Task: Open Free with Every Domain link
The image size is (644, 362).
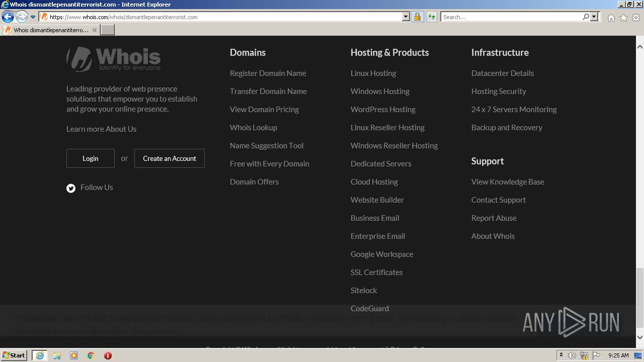Action: coord(270,163)
